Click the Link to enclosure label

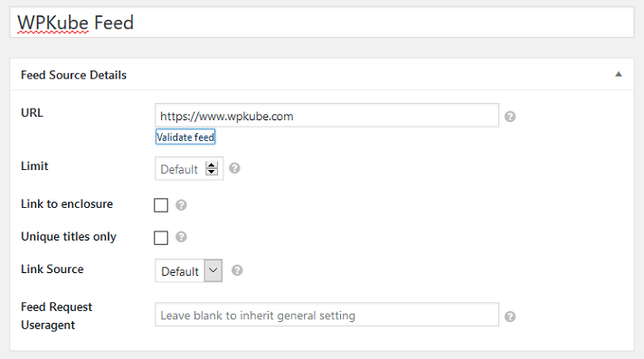(67, 203)
